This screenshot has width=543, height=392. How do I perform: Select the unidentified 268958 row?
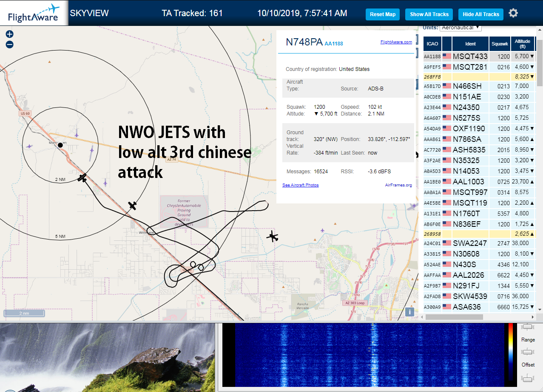[479, 234]
